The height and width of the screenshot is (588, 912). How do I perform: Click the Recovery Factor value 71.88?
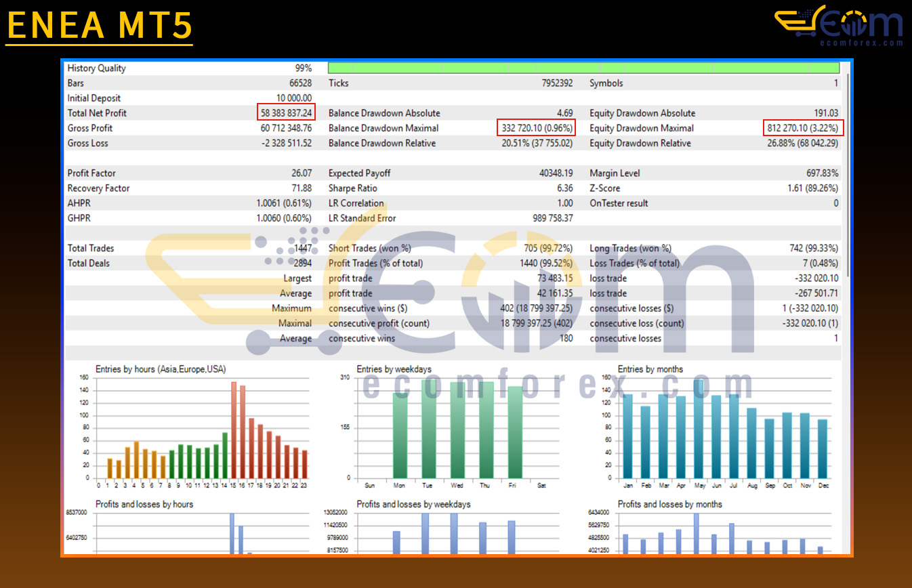(x=302, y=188)
